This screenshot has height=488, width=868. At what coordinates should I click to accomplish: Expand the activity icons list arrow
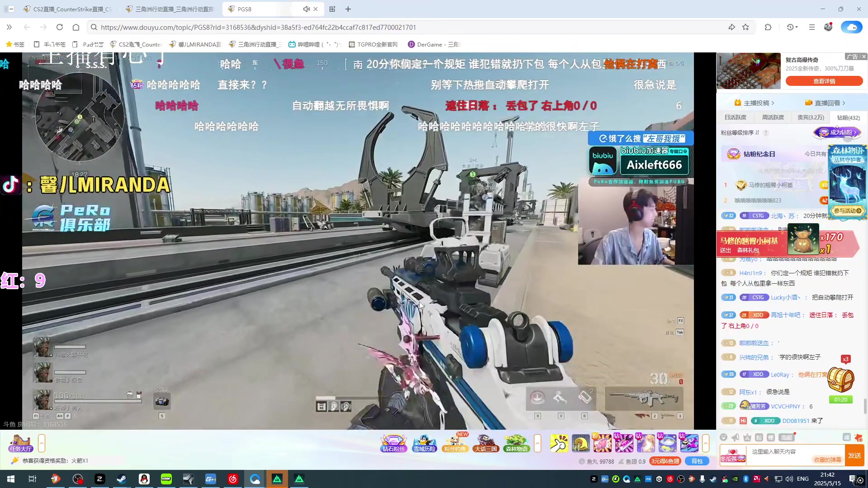[x=538, y=443]
